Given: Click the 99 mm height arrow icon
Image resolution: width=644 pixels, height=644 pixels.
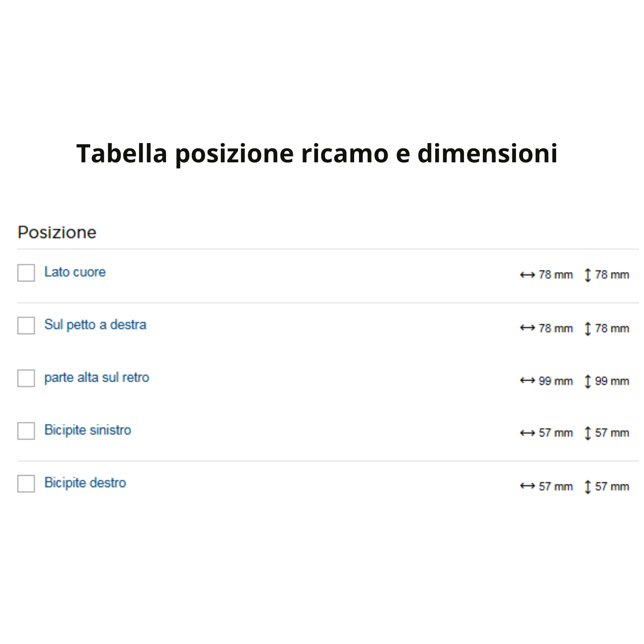Looking at the screenshot, I should [x=588, y=381].
